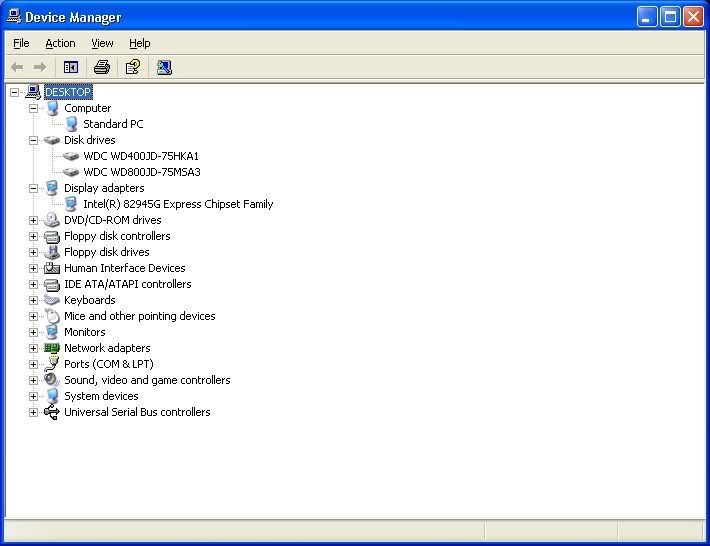Toggle the console tree pane toolbar icon
710x546 pixels.
click(71, 67)
